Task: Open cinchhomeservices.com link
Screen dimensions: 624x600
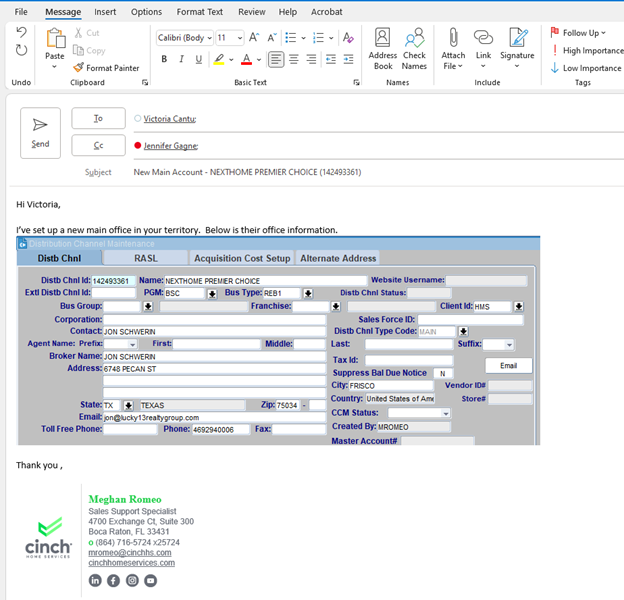Action: (x=131, y=563)
